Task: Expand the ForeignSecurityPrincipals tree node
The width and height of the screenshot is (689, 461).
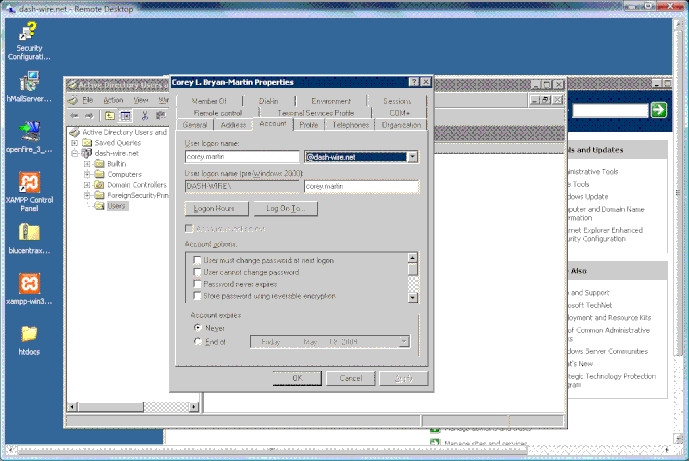Action: point(87,195)
